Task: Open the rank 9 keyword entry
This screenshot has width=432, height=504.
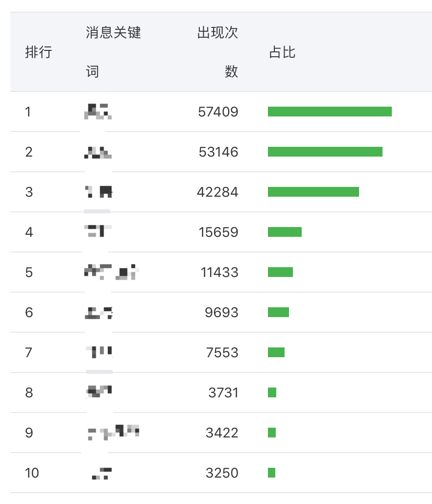Action: click(x=113, y=432)
